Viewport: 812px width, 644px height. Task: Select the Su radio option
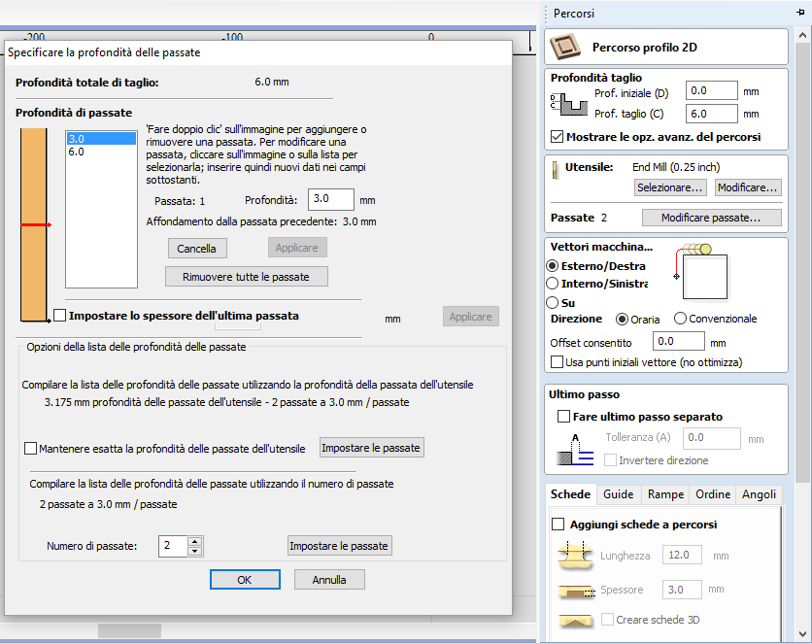tap(553, 302)
